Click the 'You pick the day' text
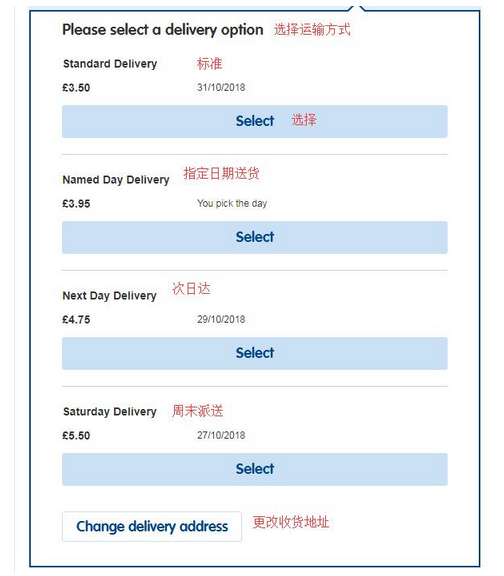Image resolution: width=504 pixels, height=576 pixels. (x=232, y=204)
